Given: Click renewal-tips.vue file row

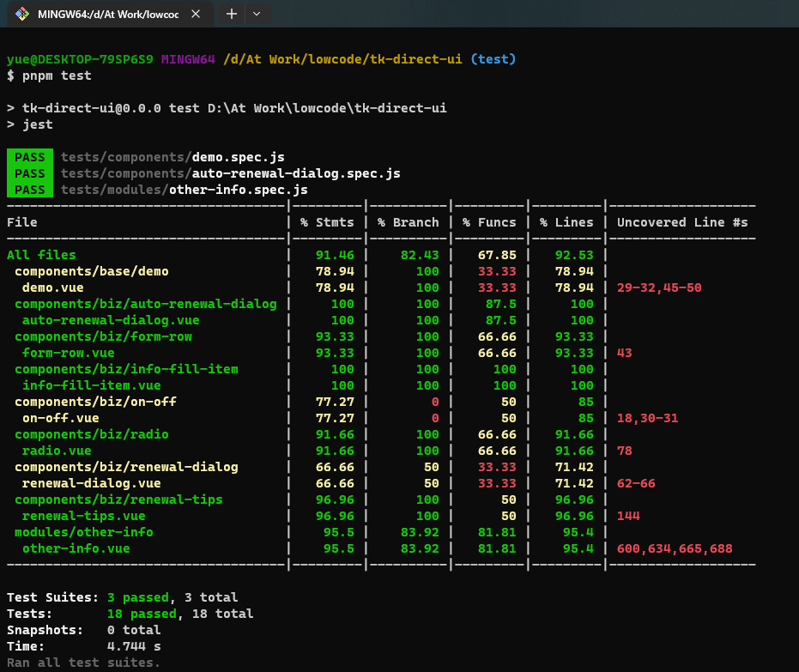Looking at the screenshot, I should 83,516.
